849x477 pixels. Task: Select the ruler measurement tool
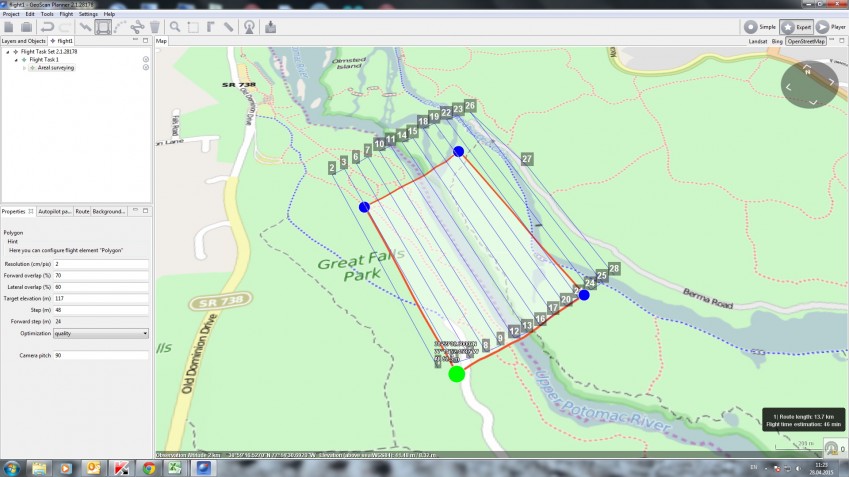229,27
